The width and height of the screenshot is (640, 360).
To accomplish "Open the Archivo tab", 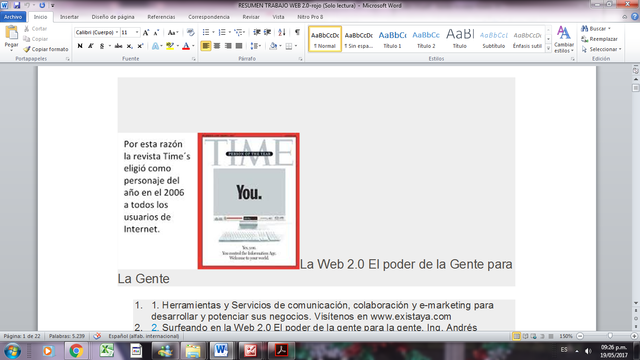I will 13,17.
